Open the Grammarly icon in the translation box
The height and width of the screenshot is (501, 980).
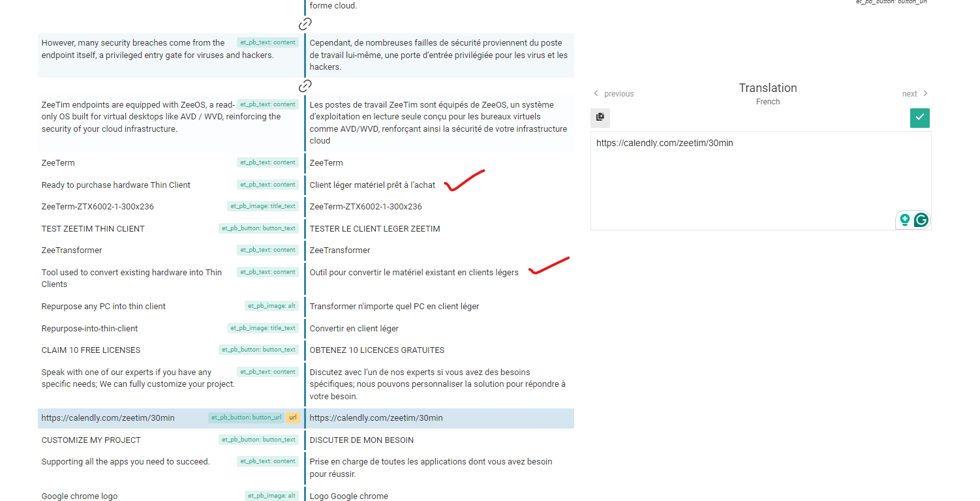coord(921,220)
